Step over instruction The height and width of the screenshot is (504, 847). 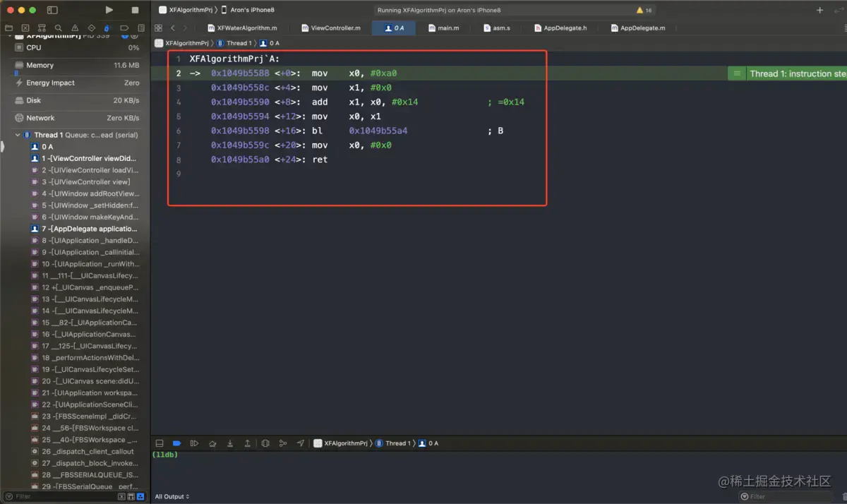pos(212,443)
